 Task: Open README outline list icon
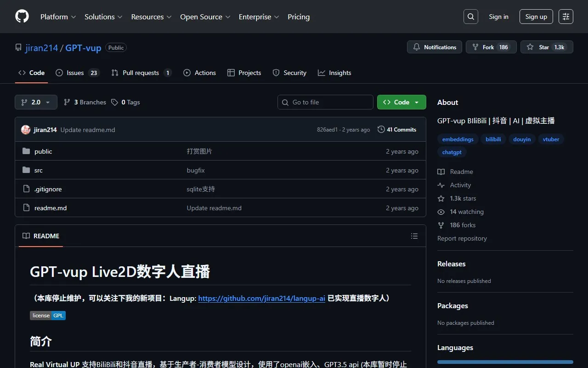tap(414, 236)
